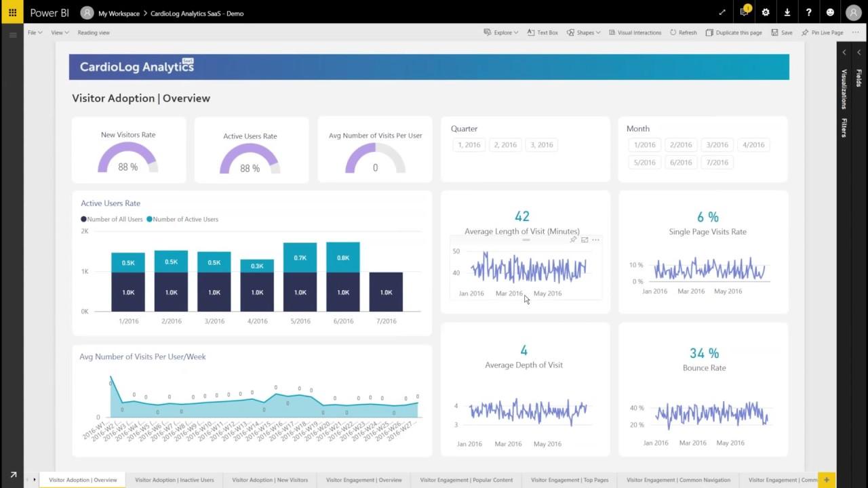
Task: Click My Workspace in the breadcrumb
Action: click(121, 13)
